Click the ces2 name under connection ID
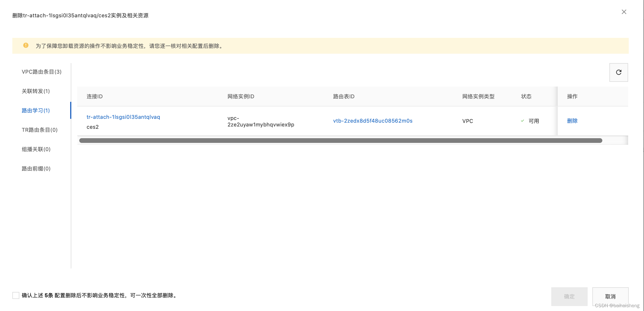 tap(92, 127)
